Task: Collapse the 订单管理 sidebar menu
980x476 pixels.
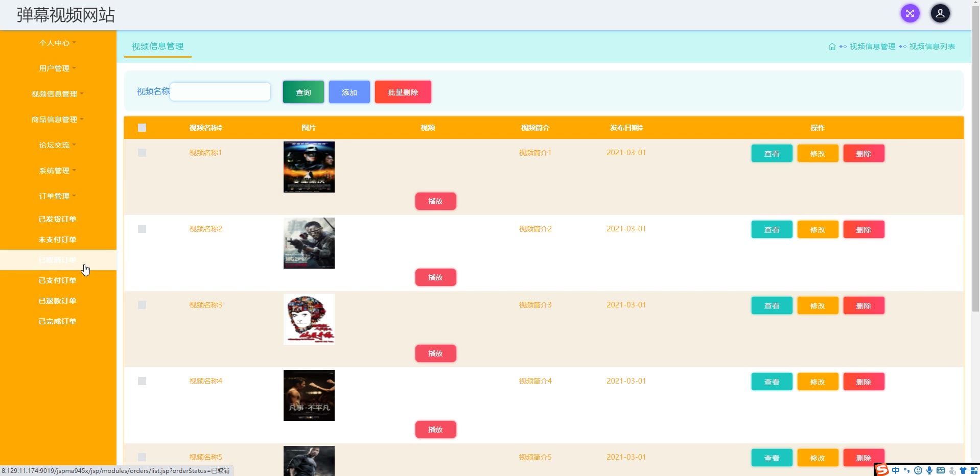Action: [58, 196]
